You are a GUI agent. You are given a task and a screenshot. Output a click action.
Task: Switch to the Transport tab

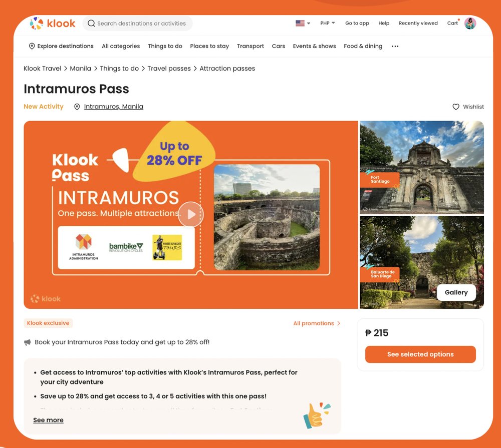click(x=250, y=46)
